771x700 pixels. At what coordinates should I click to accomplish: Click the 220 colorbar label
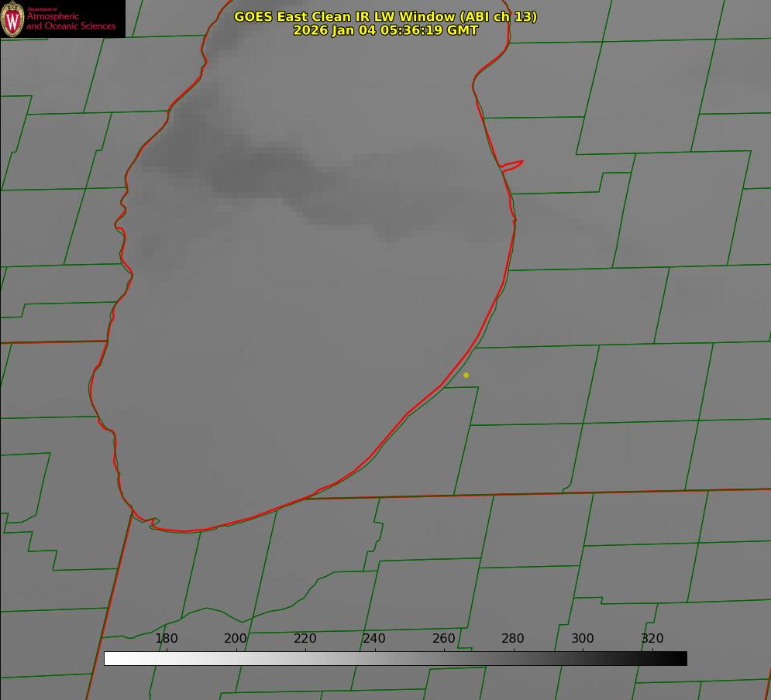pos(305,639)
